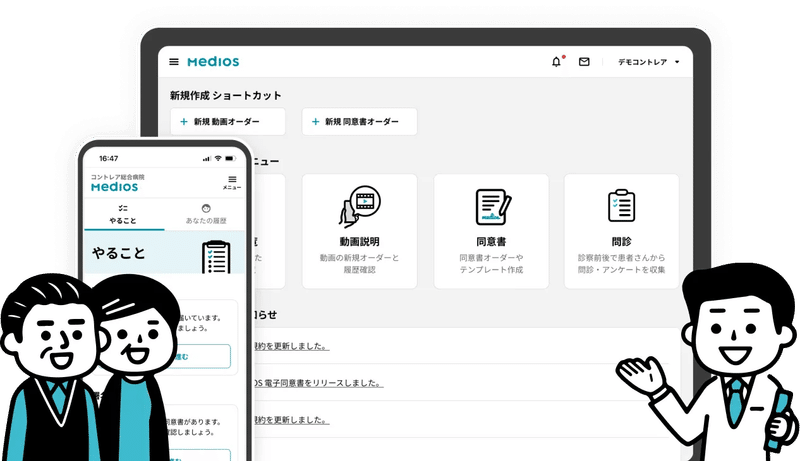Click the plus icon of 新規 動画オーダー
800x461 pixels.
(x=184, y=121)
